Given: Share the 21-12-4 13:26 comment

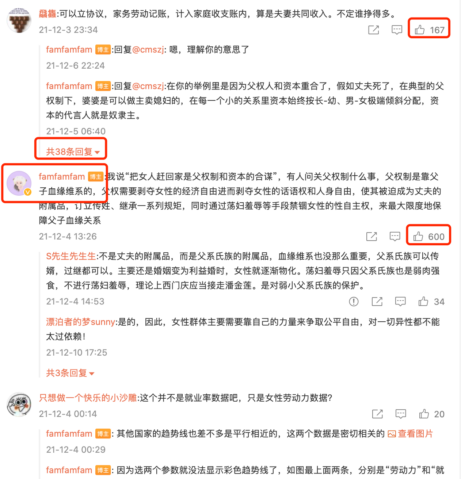Looking at the screenshot, I should coord(371,237).
